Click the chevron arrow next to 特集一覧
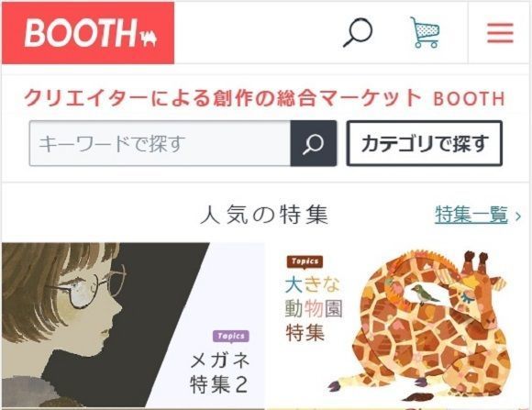The height and width of the screenshot is (410, 532). pos(517,216)
